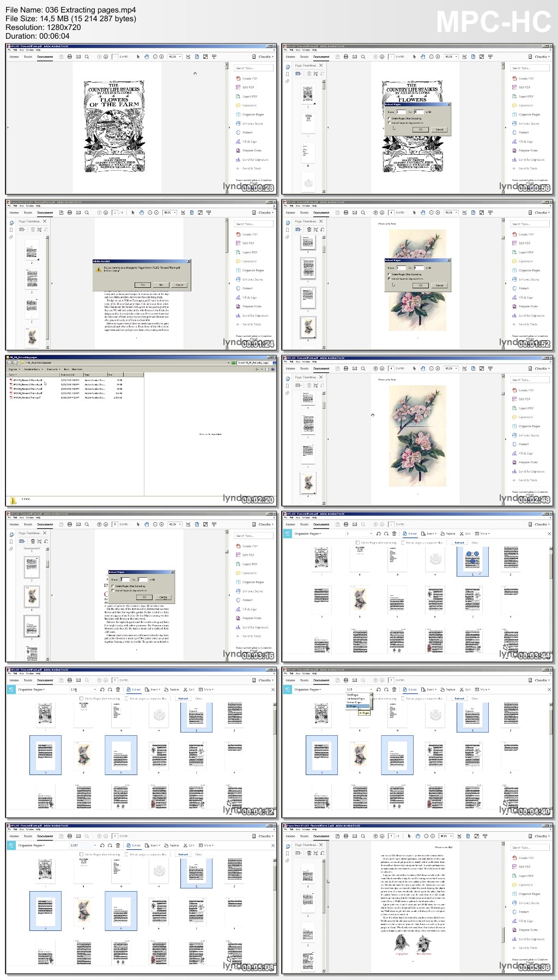This screenshot has height=980, width=558.
Task: Click next page arrow in 00:00:23 frame
Action: [106, 57]
